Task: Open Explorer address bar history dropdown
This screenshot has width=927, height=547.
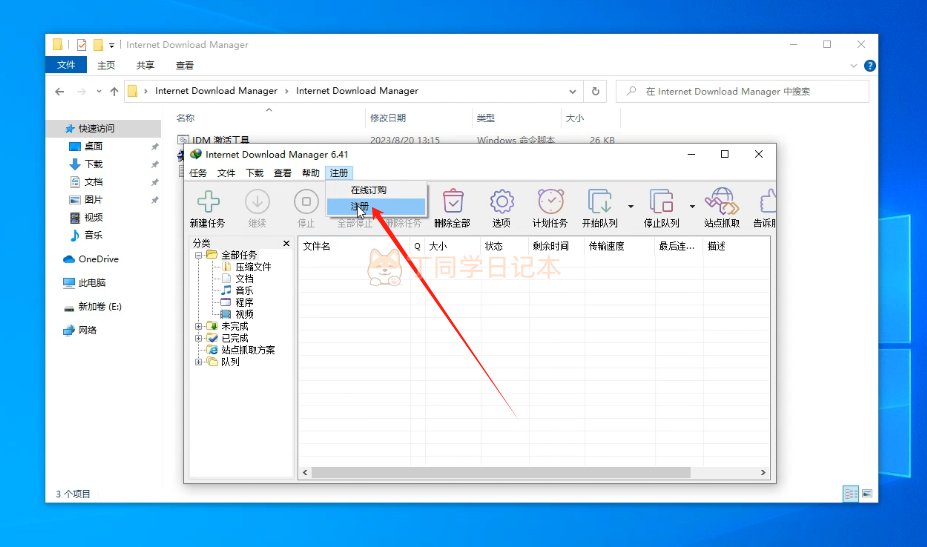Action: (x=572, y=91)
